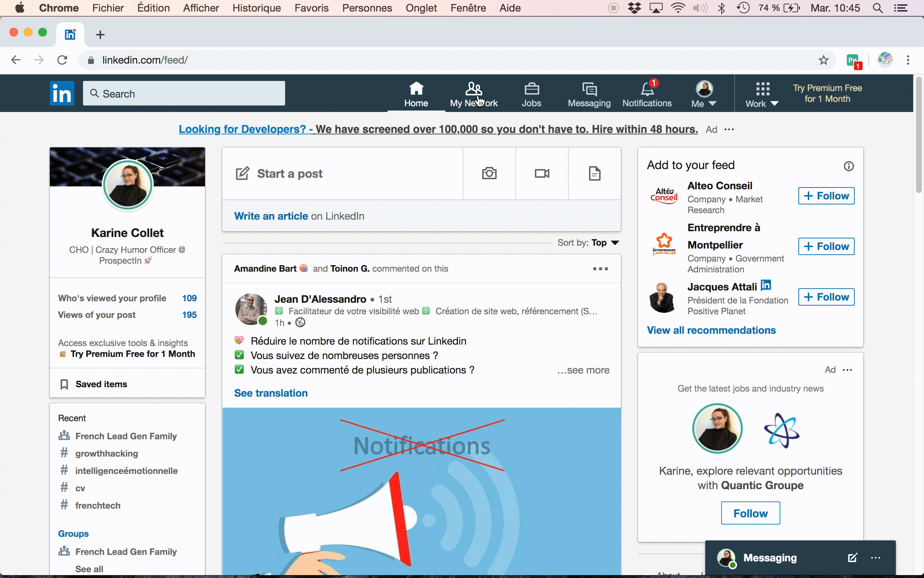924x578 pixels.
Task: Open growthhacking hashtag
Action: coord(106,453)
